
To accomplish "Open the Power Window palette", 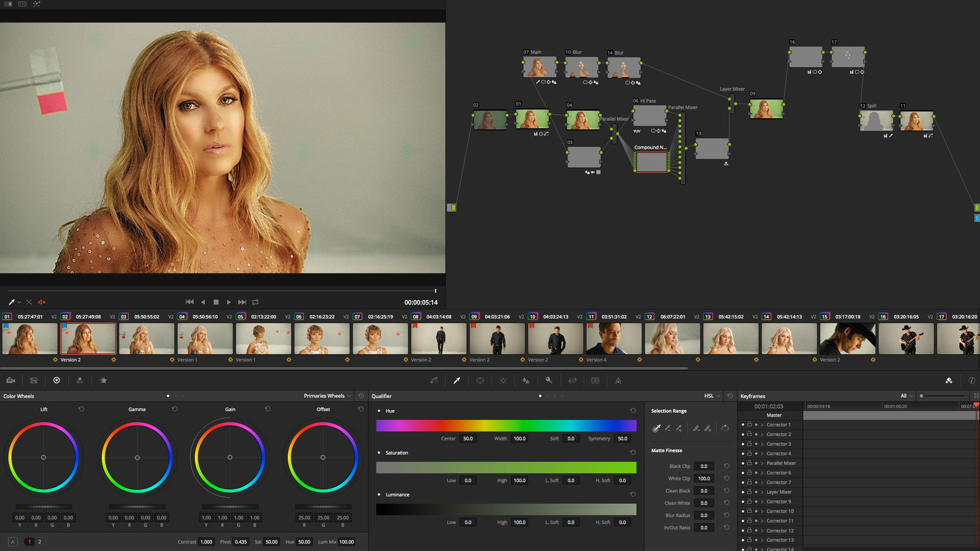I will [x=480, y=381].
